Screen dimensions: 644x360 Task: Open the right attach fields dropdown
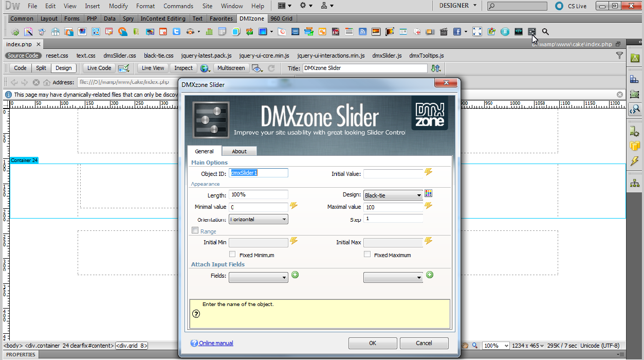pyautogui.click(x=393, y=278)
